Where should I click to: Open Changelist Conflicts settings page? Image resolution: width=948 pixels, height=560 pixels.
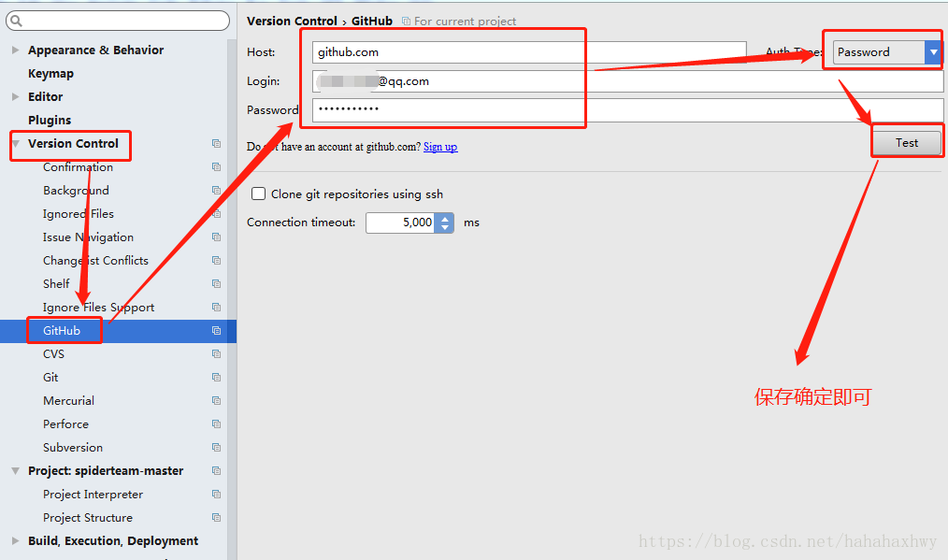pyautogui.click(x=95, y=260)
